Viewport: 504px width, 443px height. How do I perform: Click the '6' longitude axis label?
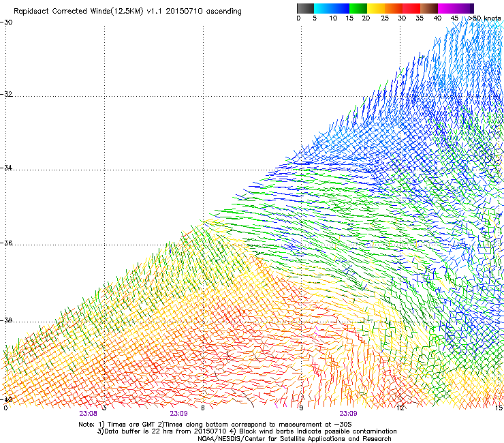tap(203, 408)
